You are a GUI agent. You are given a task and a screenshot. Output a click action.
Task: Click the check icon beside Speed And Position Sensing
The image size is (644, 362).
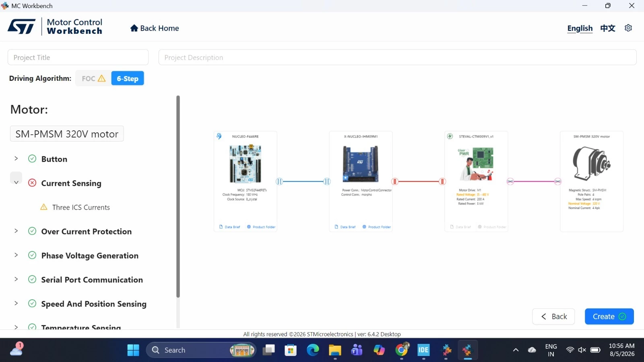[x=32, y=304]
